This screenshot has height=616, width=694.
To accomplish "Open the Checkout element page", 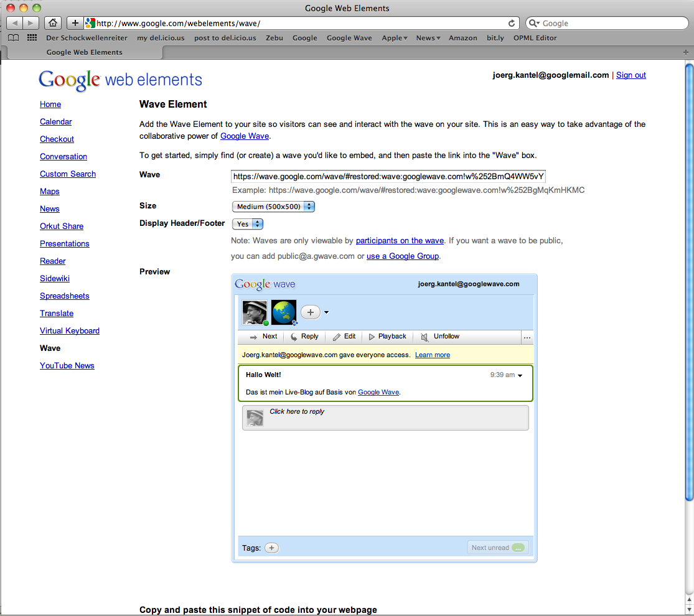I will (x=57, y=139).
